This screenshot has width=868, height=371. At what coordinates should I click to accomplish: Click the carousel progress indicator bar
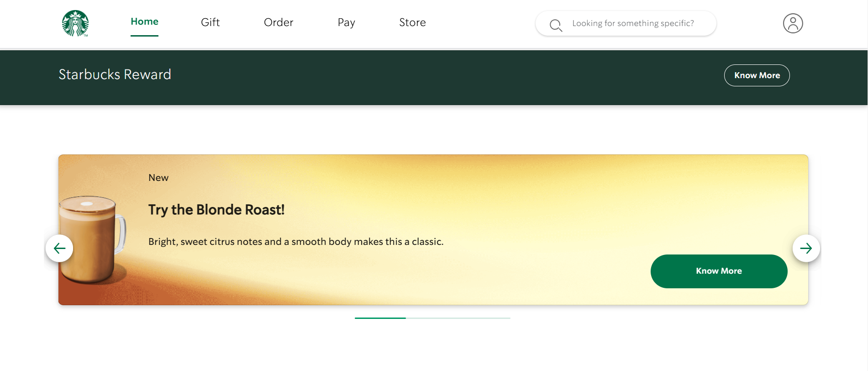click(x=432, y=318)
